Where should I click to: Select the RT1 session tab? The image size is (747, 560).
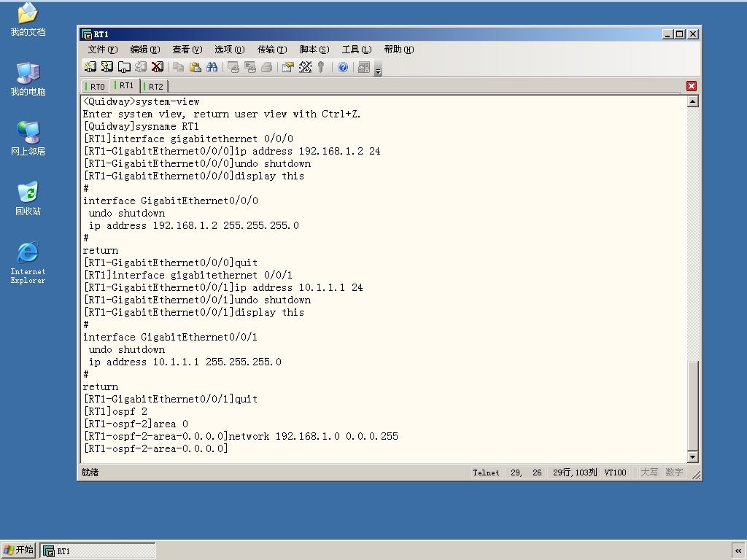[x=124, y=85]
